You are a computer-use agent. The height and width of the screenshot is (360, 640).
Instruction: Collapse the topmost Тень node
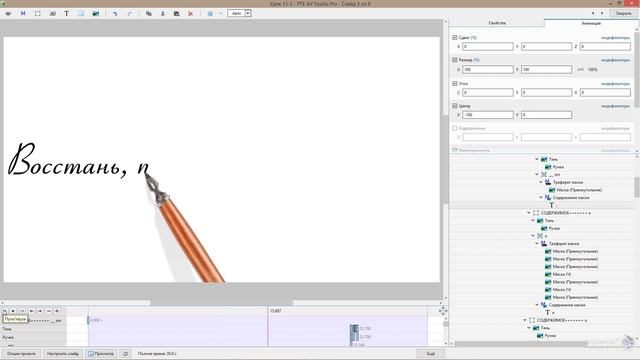tap(537, 159)
